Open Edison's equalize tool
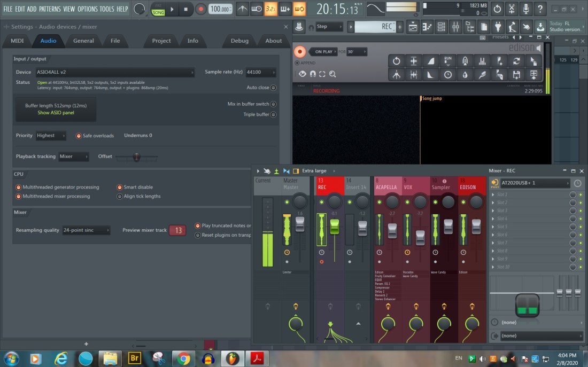 coord(482,61)
